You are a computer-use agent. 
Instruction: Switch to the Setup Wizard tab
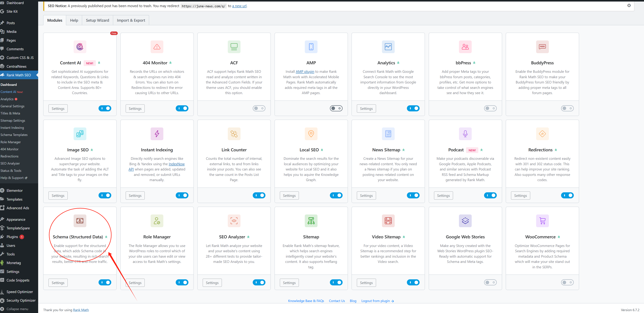(97, 20)
